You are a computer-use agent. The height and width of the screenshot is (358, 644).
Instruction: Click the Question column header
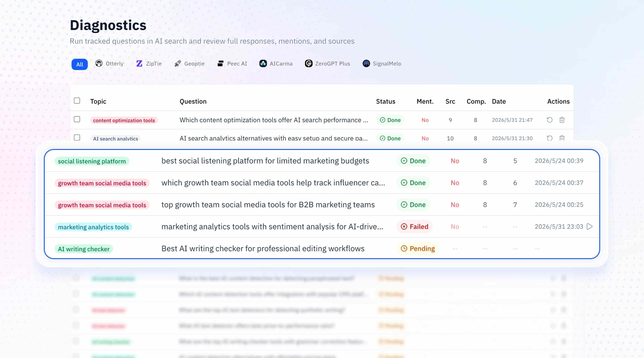tap(193, 101)
